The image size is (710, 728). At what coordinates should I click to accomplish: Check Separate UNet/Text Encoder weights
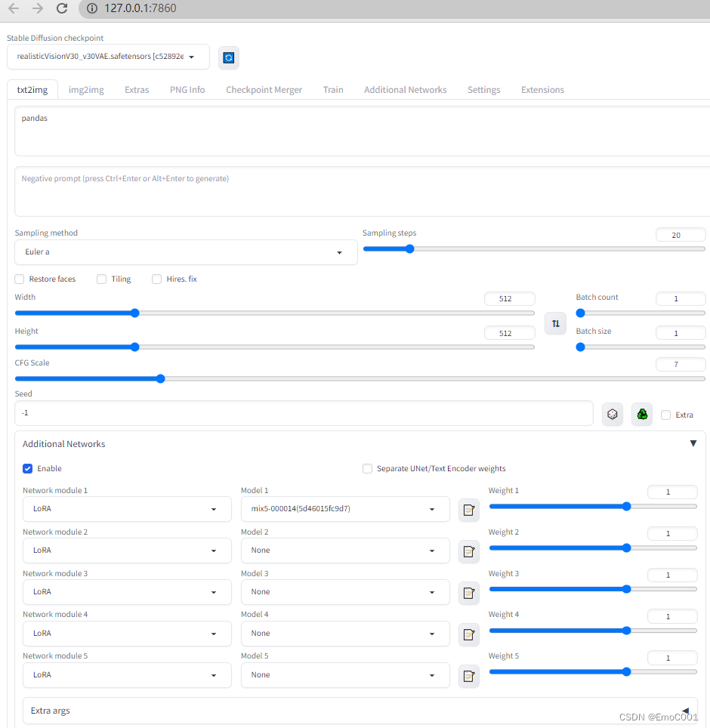click(367, 468)
